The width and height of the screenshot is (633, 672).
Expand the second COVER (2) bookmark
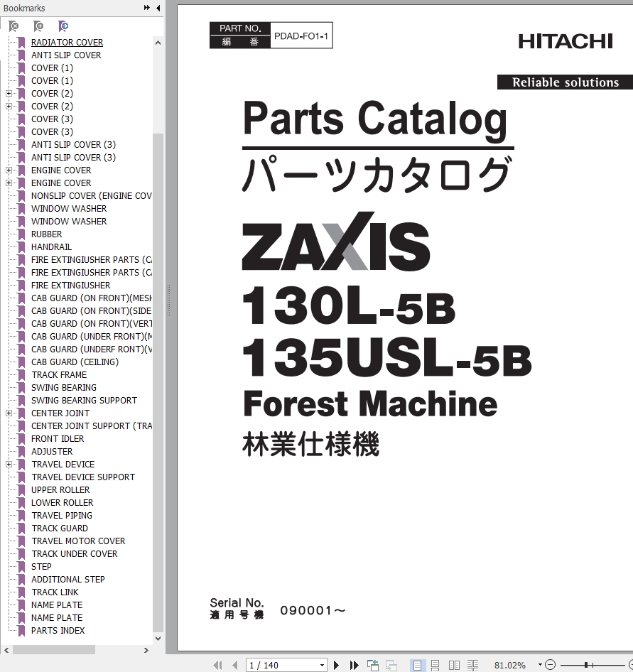point(9,107)
